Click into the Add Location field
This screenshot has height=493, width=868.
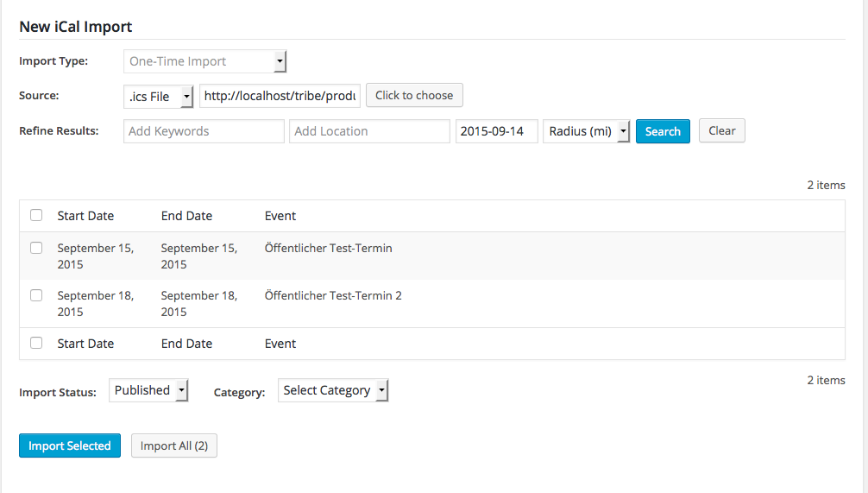coord(368,131)
